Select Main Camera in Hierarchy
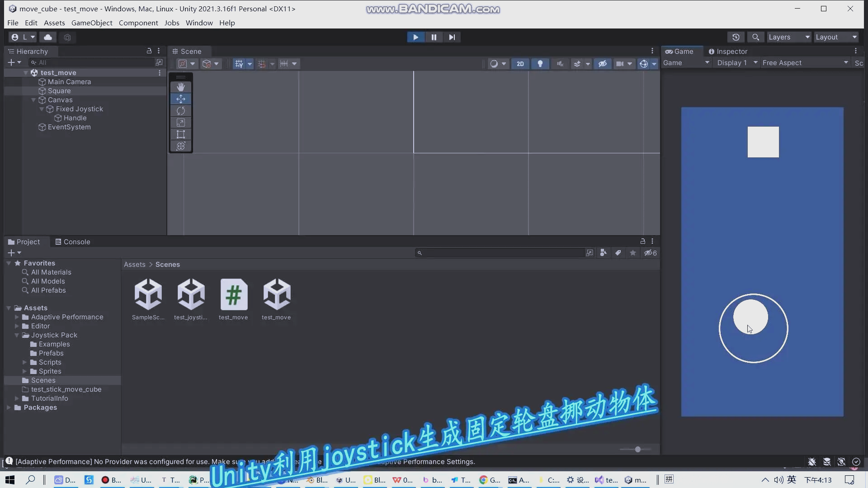 click(69, 82)
